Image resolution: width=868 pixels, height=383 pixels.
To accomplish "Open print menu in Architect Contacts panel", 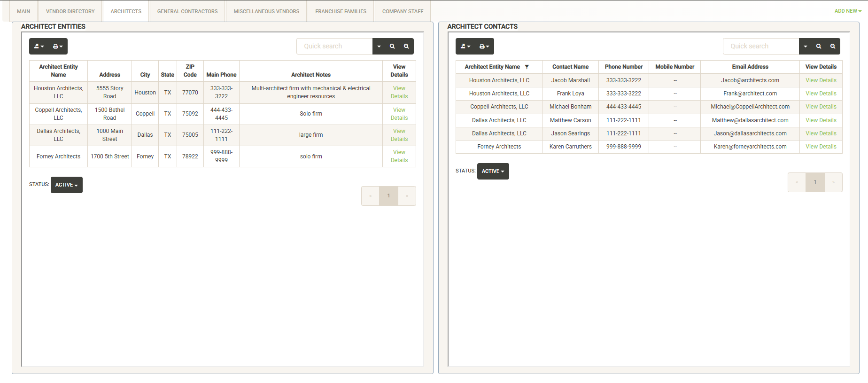I will click(484, 47).
